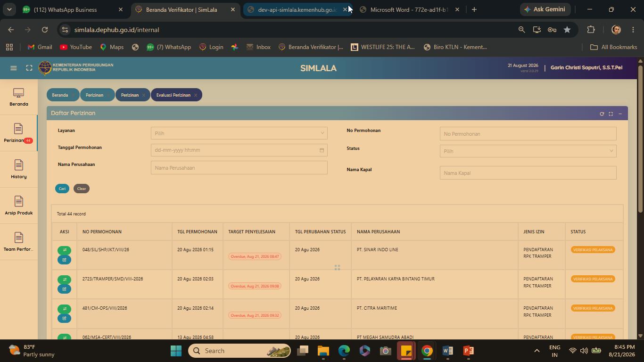Expand the Layanan dropdown
This screenshot has width=644, height=362.
(239, 133)
